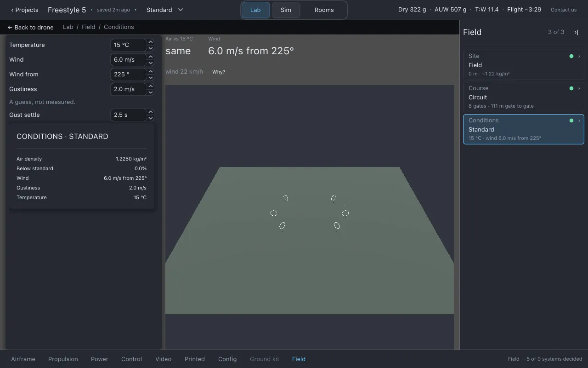Decrease the Temperature value with down arrow

click(150, 48)
